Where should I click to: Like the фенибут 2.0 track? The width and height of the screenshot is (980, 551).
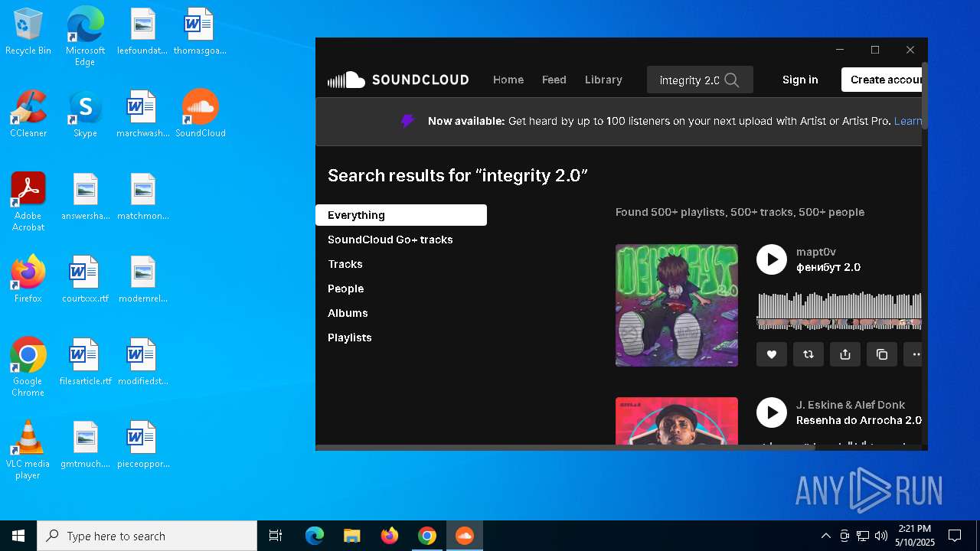pos(772,354)
